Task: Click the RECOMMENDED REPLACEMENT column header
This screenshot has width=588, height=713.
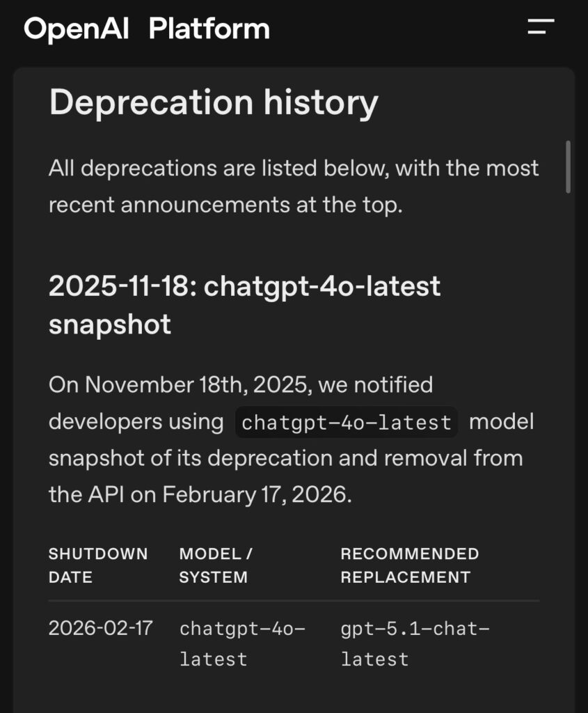Action: (x=409, y=565)
